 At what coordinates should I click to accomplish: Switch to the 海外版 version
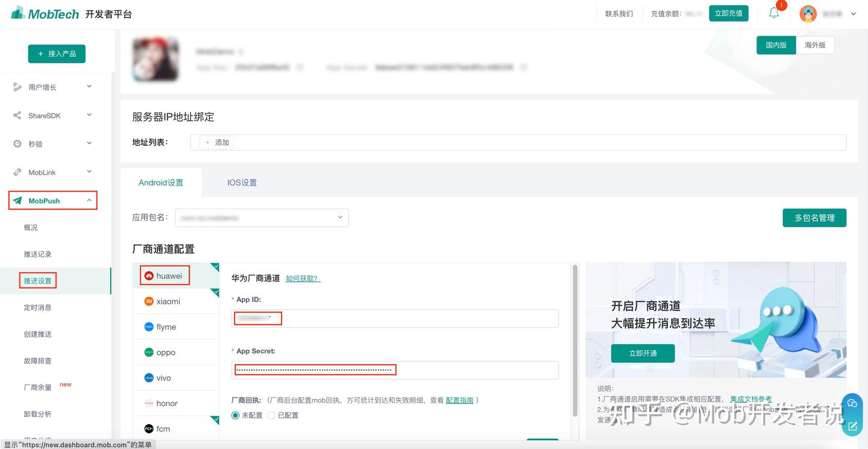(x=815, y=45)
